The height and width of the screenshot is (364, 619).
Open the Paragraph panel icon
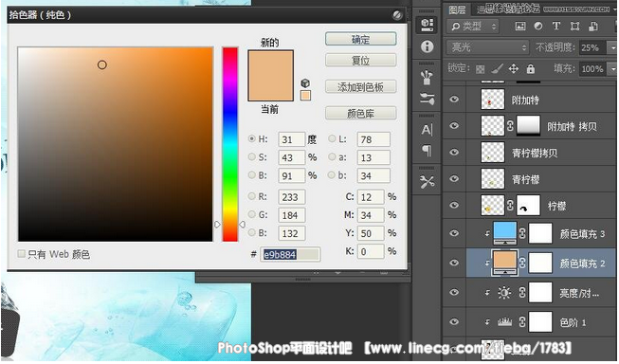point(427,151)
